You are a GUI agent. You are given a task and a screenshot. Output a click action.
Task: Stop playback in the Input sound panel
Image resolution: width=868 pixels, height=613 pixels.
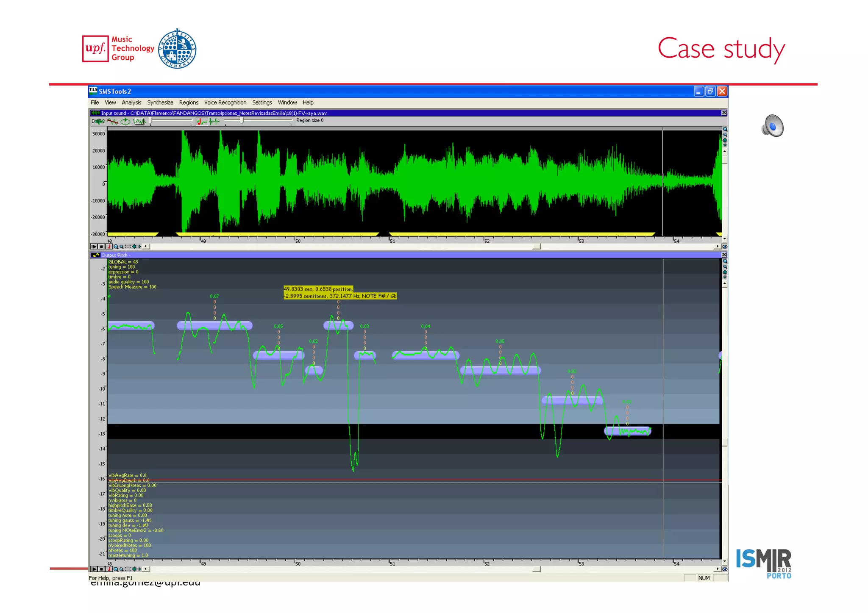(101, 247)
